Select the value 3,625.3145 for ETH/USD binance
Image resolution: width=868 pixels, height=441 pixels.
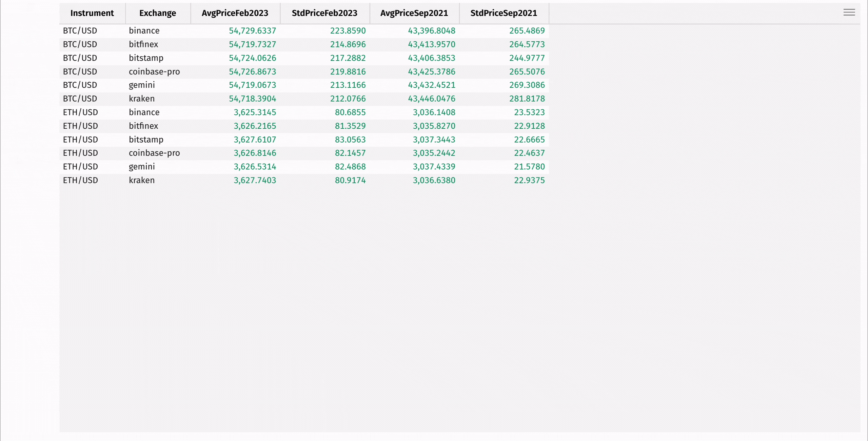tap(255, 112)
